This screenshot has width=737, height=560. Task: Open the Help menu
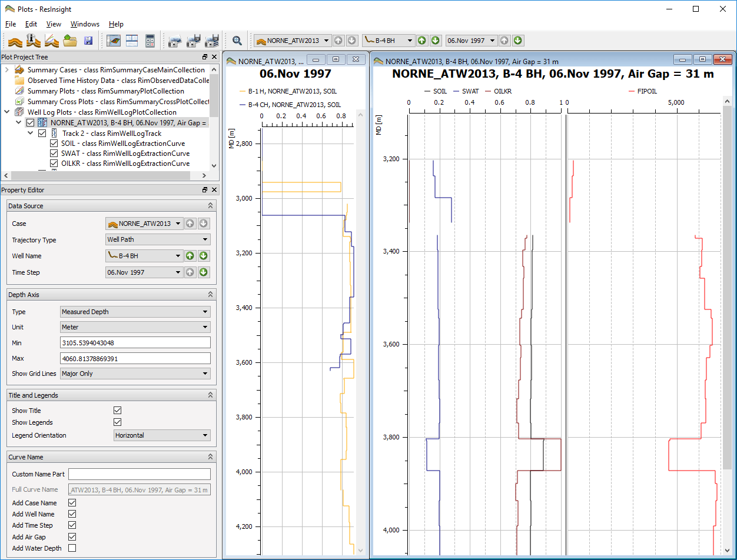coord(117,24)
